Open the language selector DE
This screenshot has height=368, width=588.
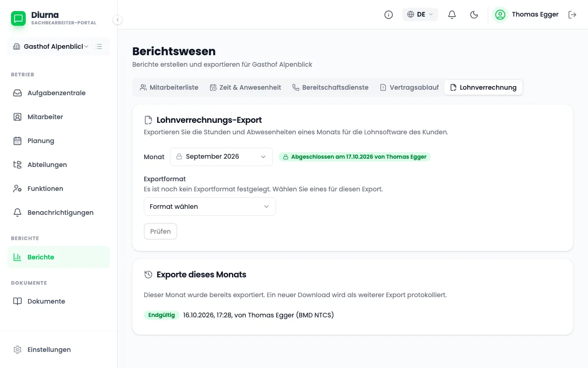tap(420, 15)
